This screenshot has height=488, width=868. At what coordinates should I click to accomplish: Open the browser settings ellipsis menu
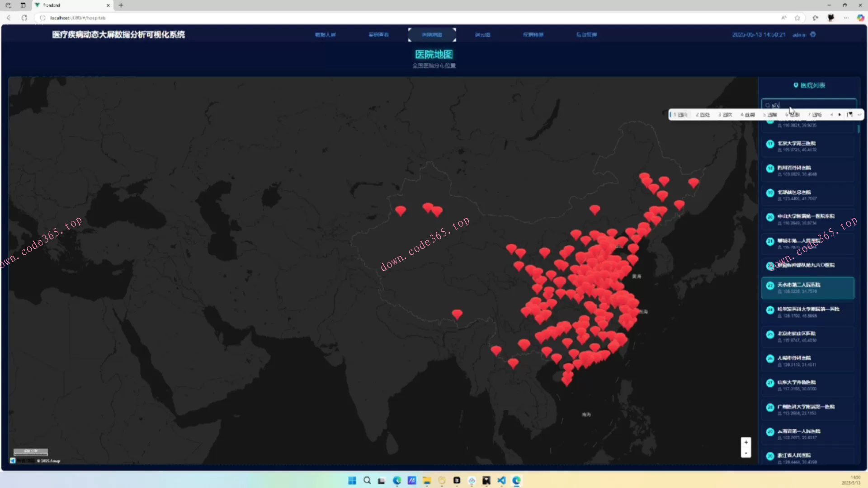coord(846,18)
